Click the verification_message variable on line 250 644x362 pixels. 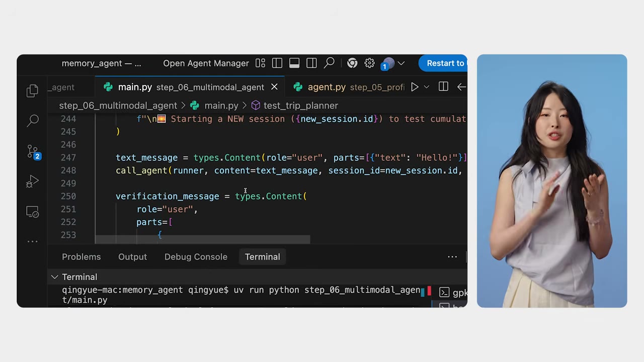pos(168,197)
